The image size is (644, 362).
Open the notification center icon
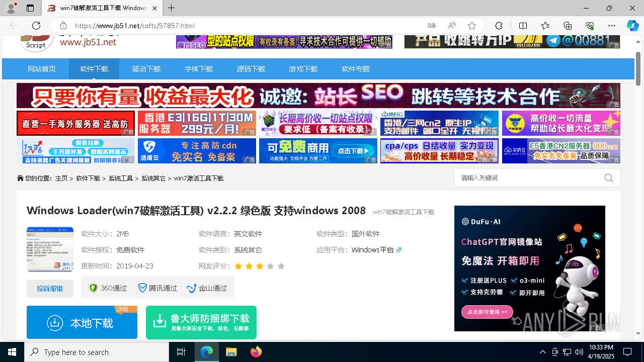(x=627, y=352)
